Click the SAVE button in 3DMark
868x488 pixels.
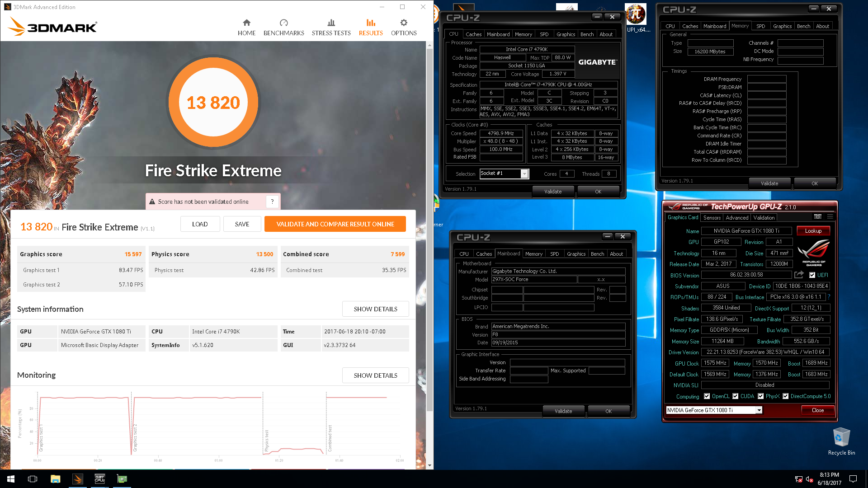coord(242,224)
